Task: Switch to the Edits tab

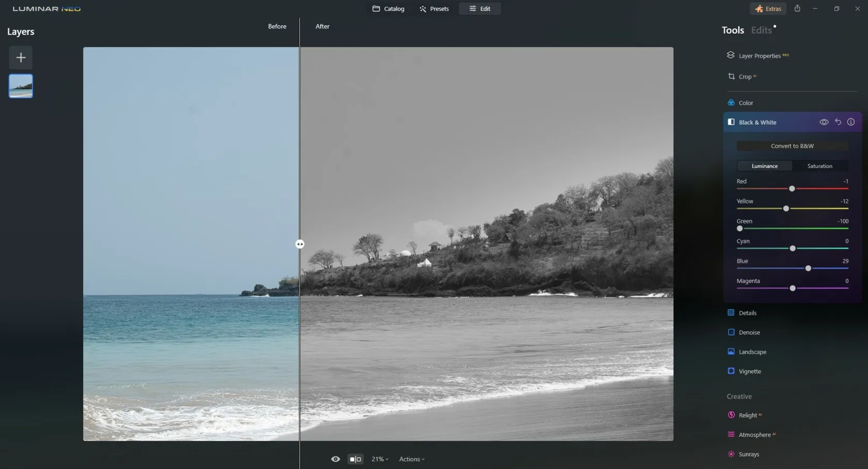Action: [x=761, y=31]
